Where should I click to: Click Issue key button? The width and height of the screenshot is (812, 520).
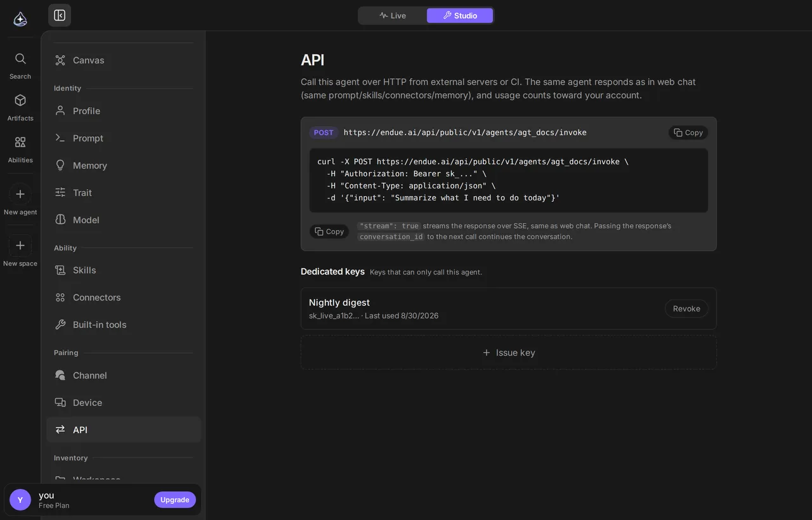pyautogui.click(x=509, y=353)
